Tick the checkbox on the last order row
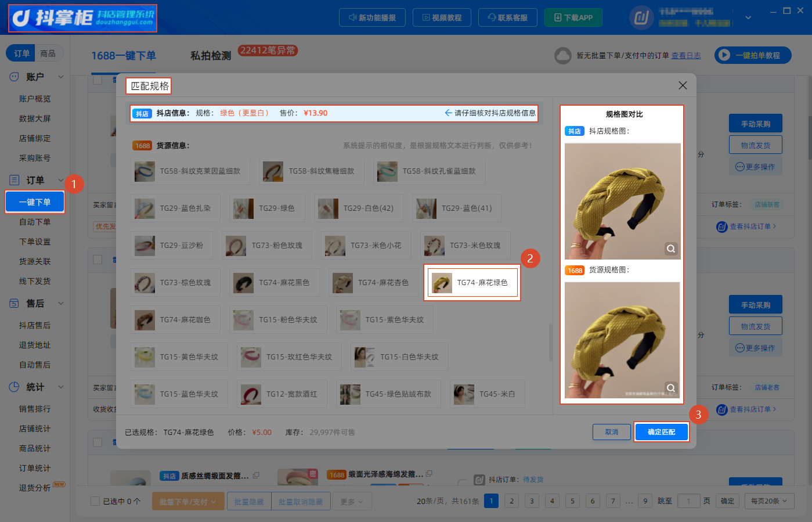Screen dimensions: 812x522 coord(98,442)
